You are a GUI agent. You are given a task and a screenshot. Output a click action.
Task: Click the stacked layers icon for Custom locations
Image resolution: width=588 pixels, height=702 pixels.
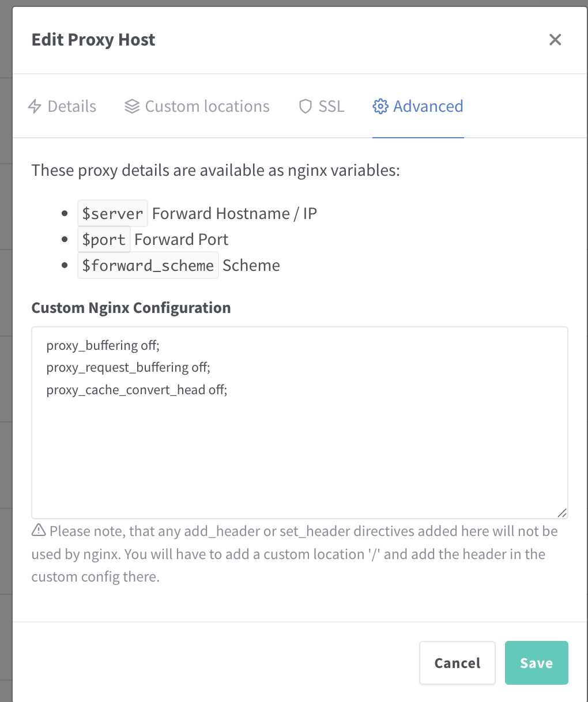pos(132,107)
